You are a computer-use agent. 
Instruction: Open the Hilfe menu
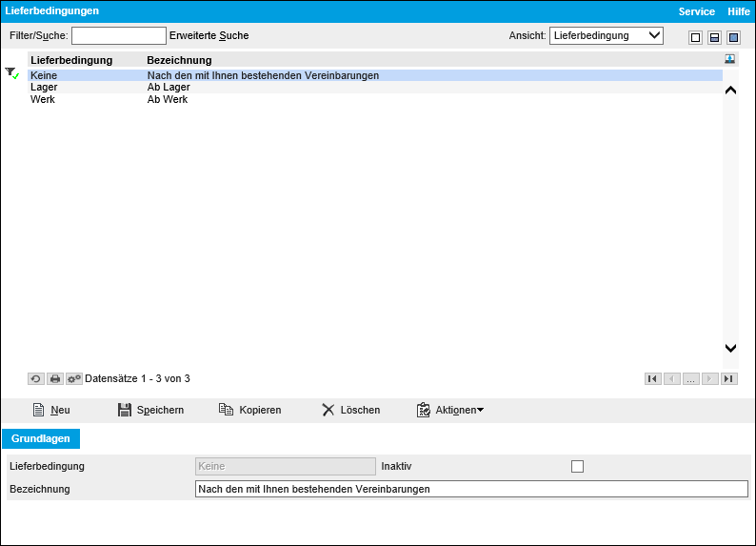[739, 11]
